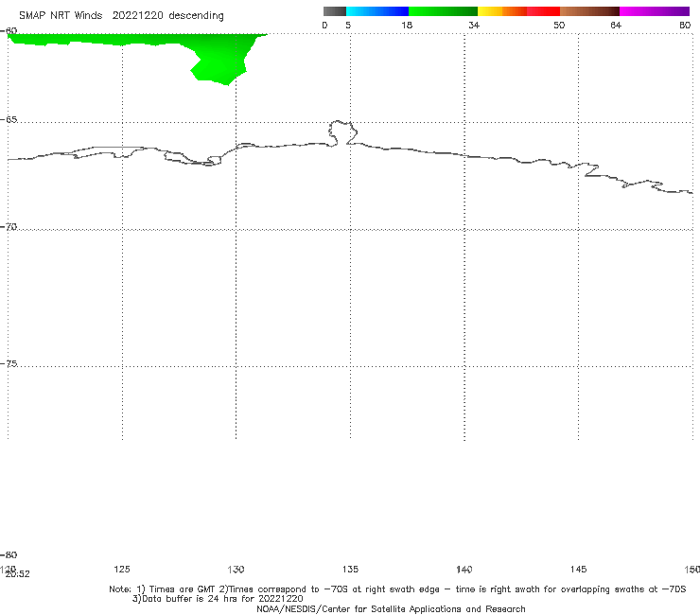
Task: Click the color scale label '64'
Action: click(x=616, y=25)
